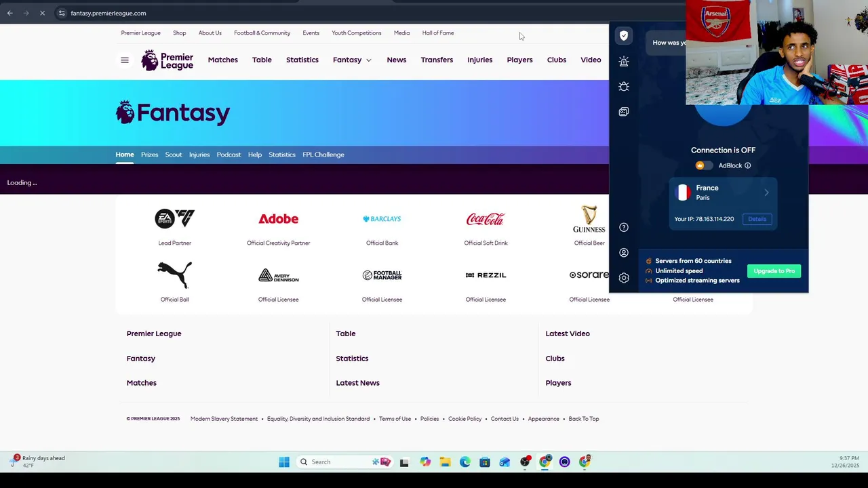Open the Football & Community top link

(x=262, y=33)
